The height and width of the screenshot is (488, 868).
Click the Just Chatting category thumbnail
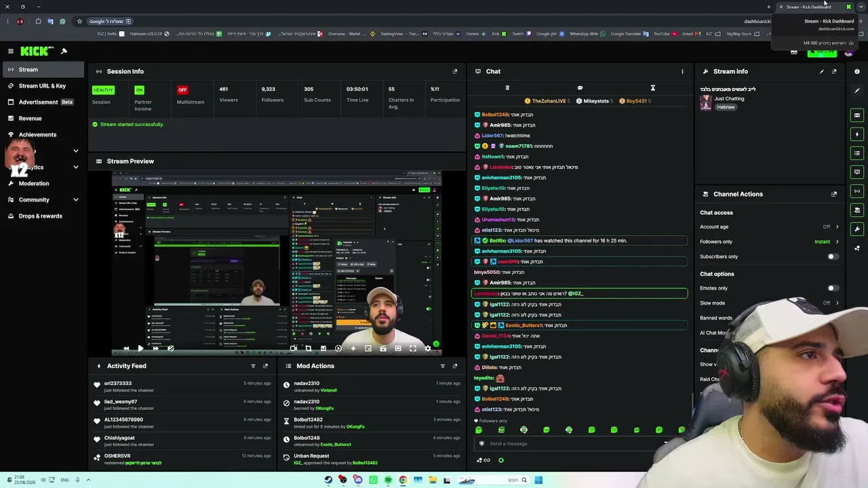pyautogui.click(x=706, y=102)
